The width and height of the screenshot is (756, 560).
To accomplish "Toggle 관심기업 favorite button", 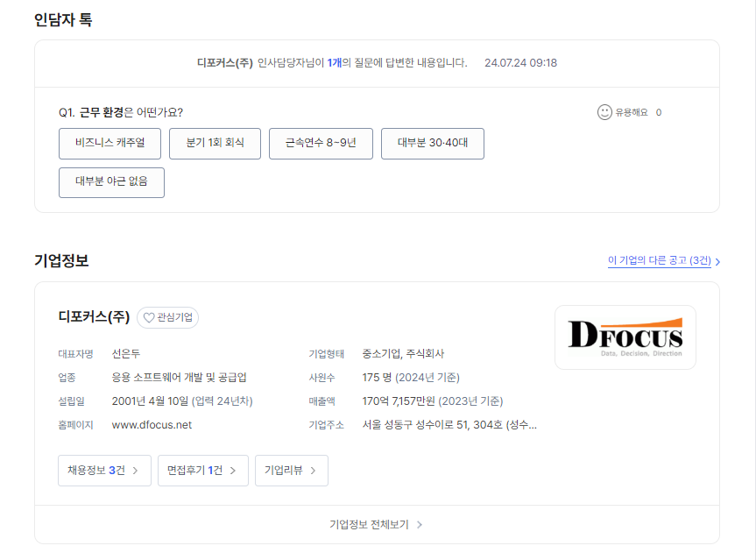I will coord(168,317).
